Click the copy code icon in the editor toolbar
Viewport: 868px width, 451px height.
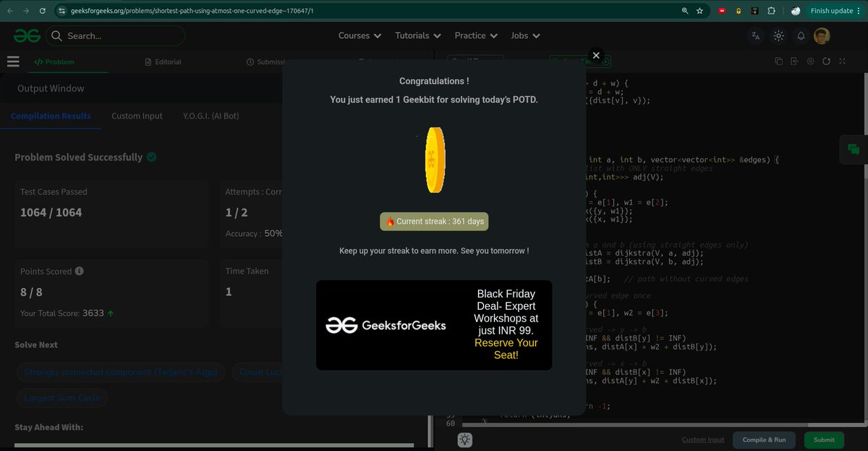[x=778, y=62]
